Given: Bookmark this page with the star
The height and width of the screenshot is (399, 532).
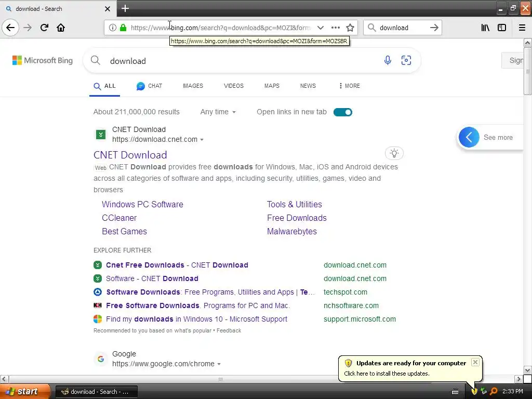Looking at the screenshot, I should point(350,28).
